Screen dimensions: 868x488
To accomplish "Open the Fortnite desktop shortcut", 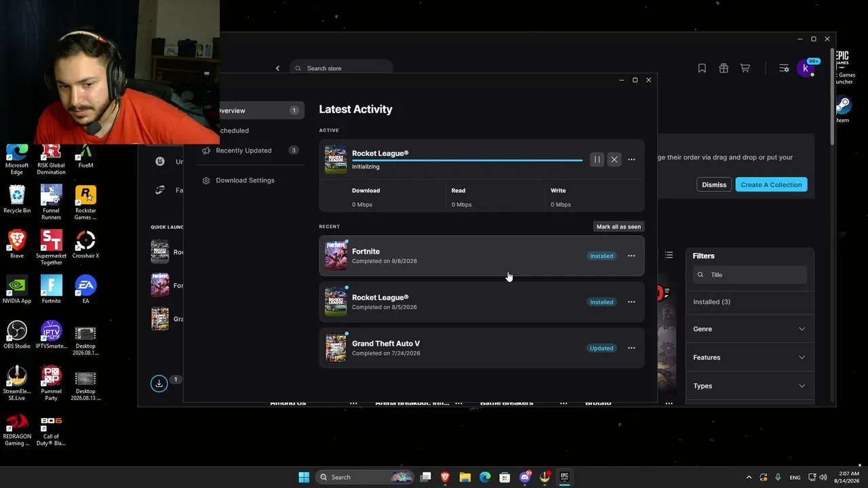I will [51, 290].
